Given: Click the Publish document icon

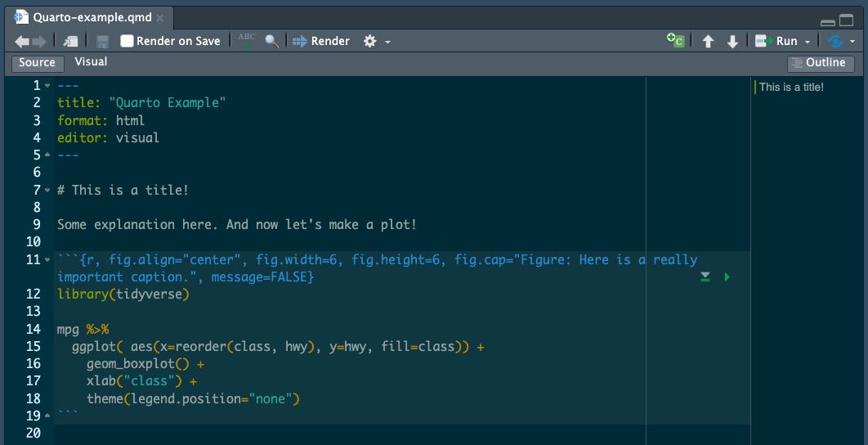Looking at the screenshot, I should coord(835,41).
